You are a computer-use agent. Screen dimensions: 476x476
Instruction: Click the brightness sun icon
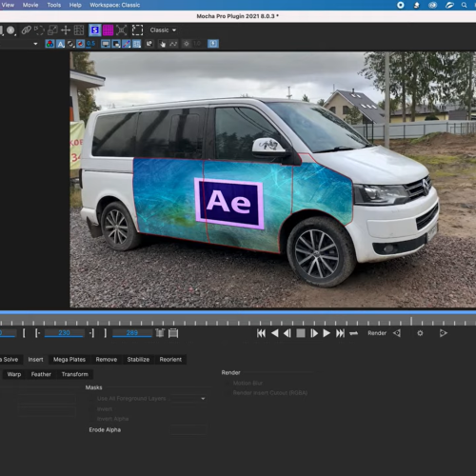187,44
